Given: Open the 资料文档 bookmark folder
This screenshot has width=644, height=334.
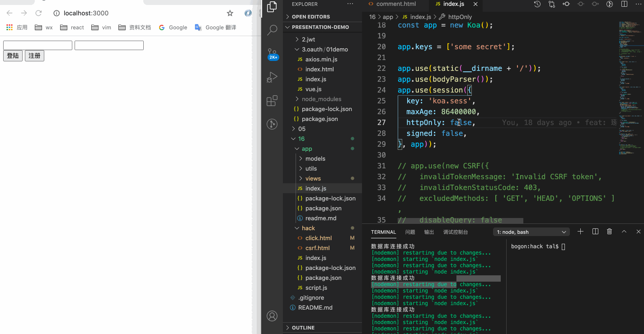Looking at the screenshot, I should pyautogui.click(x=135, y=28).
